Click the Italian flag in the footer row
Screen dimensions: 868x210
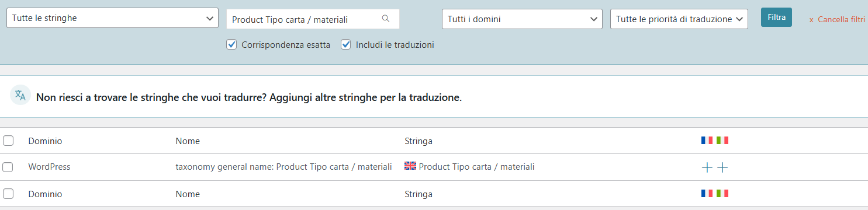click(x=722, y=193)
